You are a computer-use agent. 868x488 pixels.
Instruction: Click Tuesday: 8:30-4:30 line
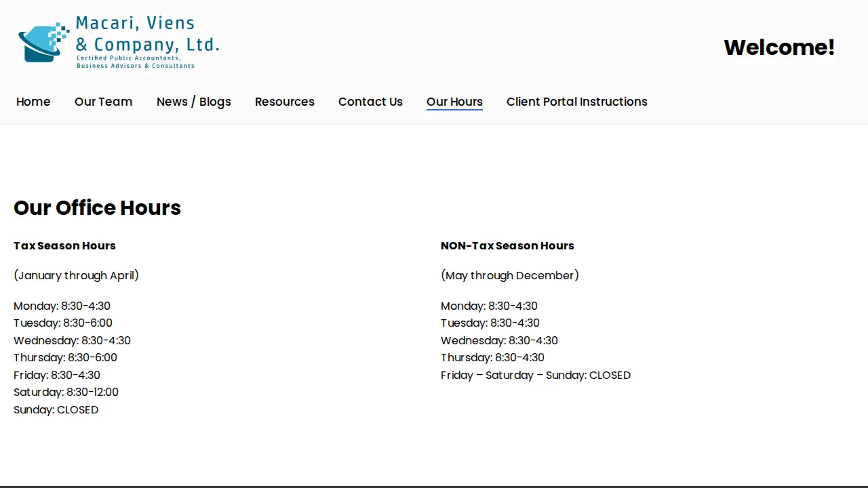490,323
